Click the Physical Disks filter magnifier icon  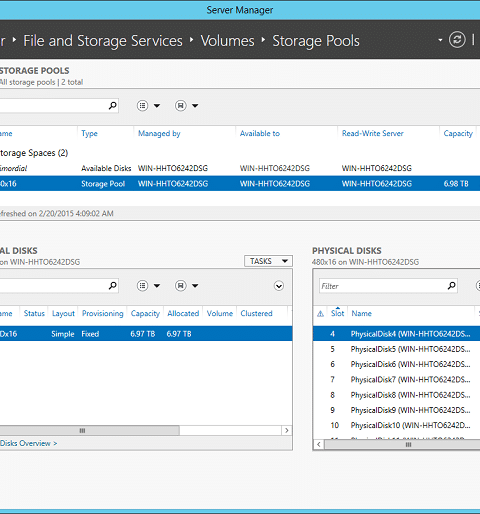click(451, 286)
